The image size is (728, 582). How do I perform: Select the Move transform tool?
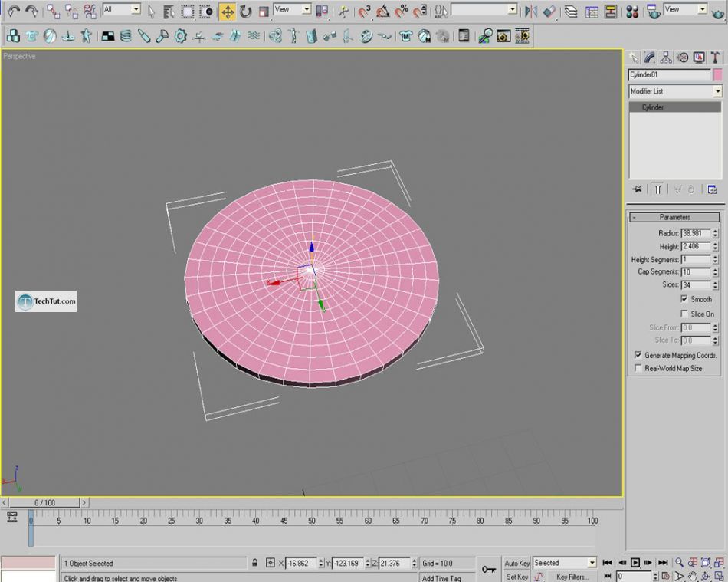[x=228, y=12]
